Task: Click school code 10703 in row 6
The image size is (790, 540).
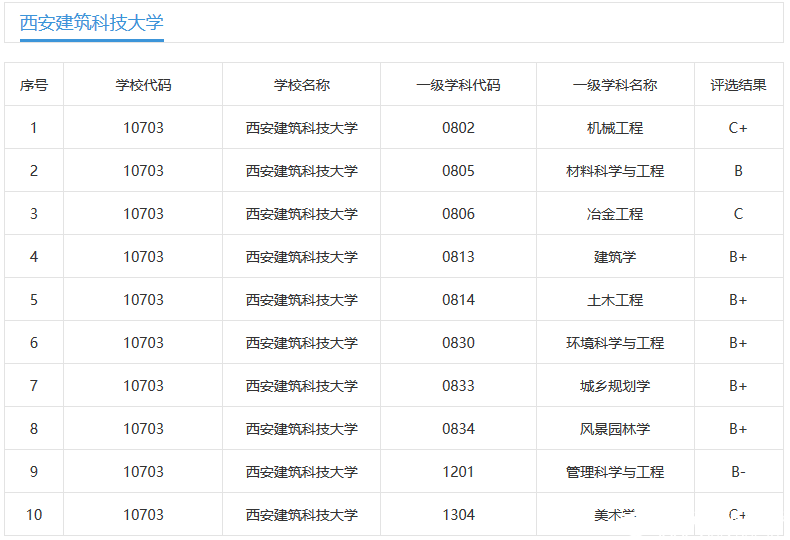Action: [x=144, y=343]
